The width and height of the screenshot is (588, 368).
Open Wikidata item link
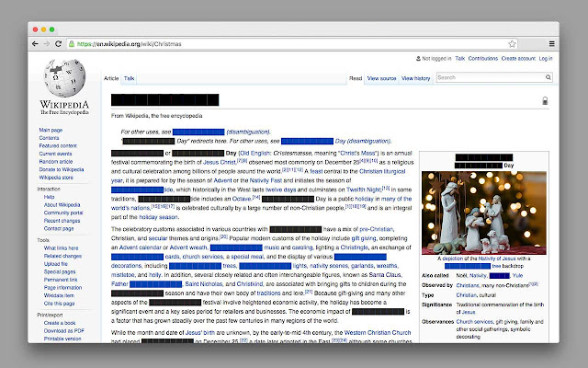pos(59,295)
